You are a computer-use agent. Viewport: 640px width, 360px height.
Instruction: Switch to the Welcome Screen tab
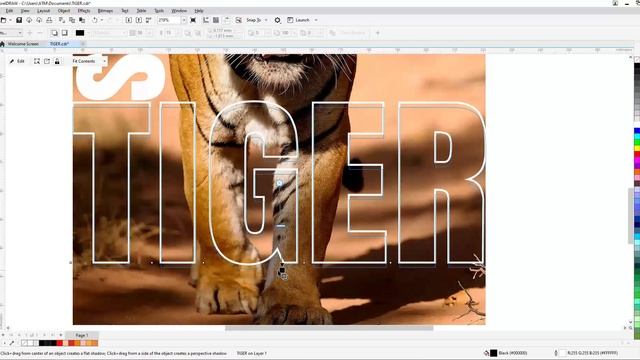[x=23, y=44]
